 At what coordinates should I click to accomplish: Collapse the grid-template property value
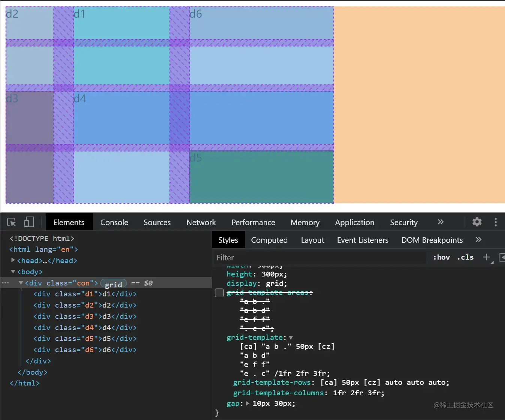[x=291, y=337]
